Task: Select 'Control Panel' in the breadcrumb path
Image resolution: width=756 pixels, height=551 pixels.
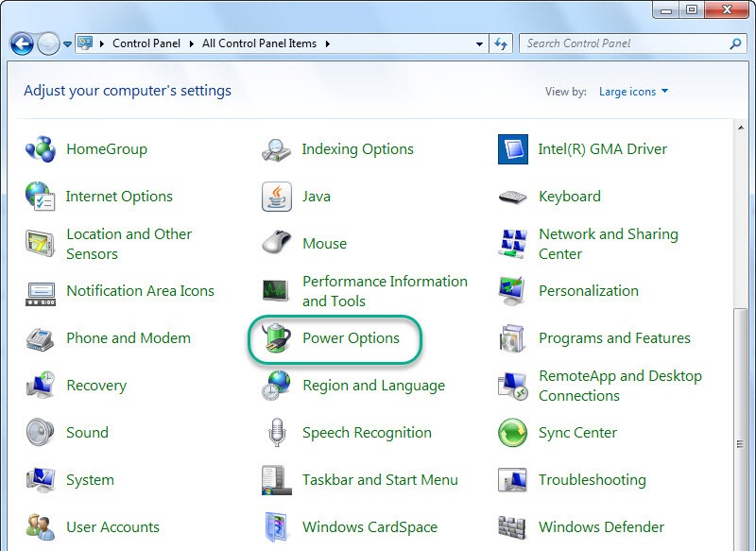Action: pyautogui.click(x=145, y=43)
